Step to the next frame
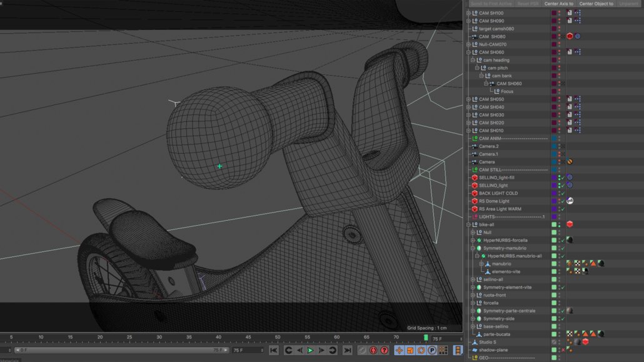This screenshot has height=362, width=644. 321,350
